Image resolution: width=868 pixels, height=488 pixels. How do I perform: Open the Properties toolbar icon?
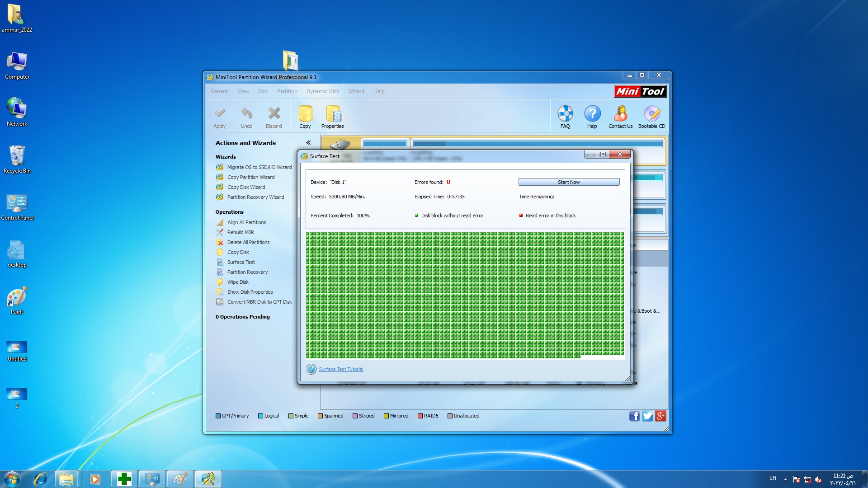point(333,117)
